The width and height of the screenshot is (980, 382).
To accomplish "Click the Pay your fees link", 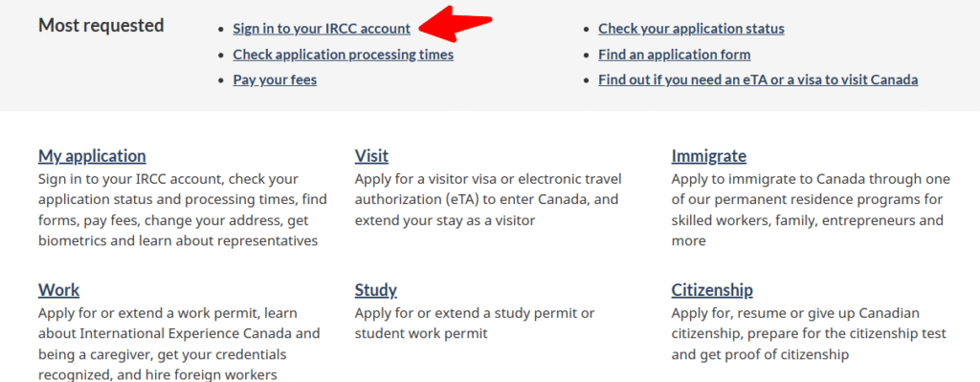I will [275, 80].
